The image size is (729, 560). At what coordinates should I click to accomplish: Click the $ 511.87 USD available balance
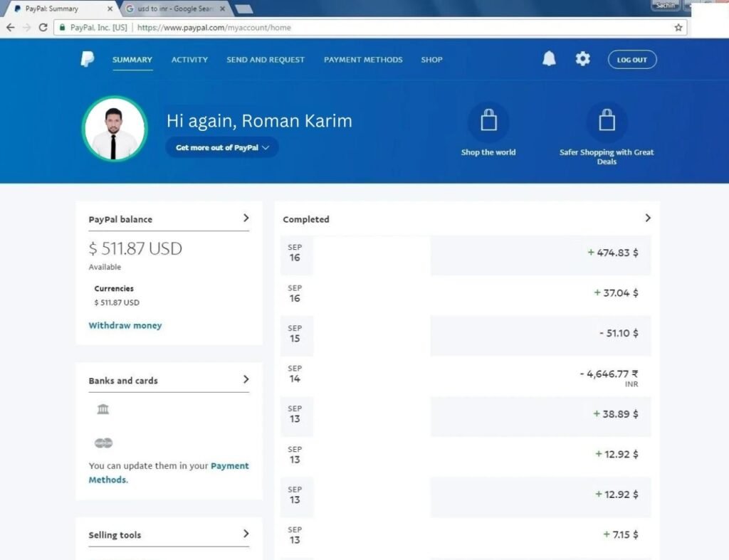pos(135,248)
